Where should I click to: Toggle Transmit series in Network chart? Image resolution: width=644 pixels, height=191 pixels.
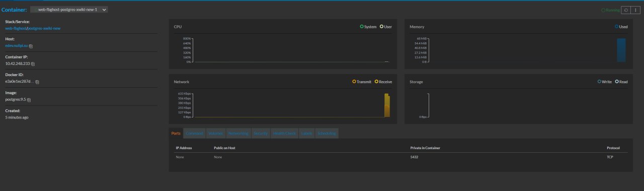point(362,82)
